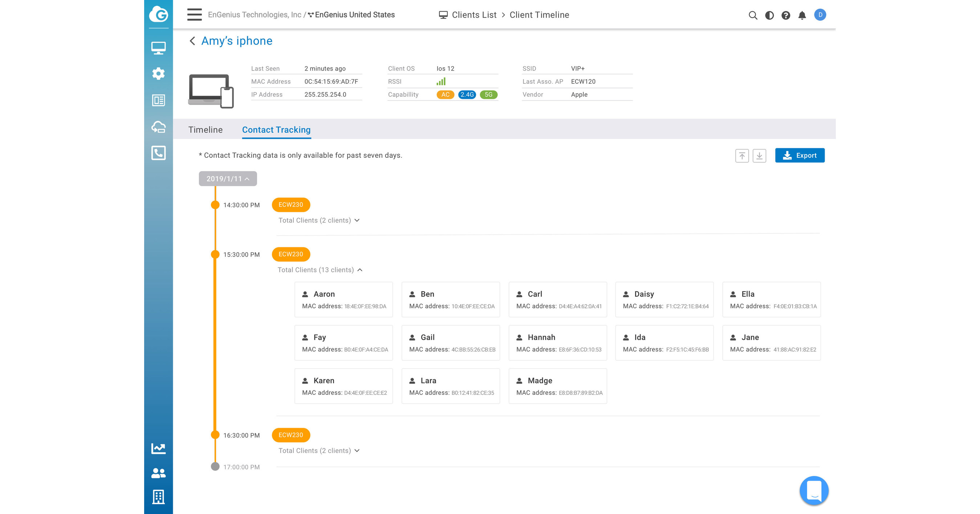The height and width of the screenshot is (514, 980).
Task: Open the device call icon in sidebar
Action: (159, 153)
